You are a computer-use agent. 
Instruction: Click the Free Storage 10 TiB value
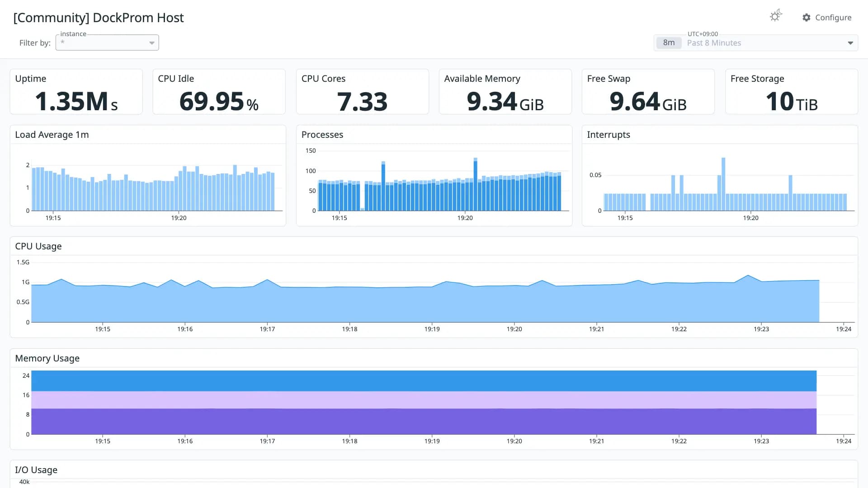(792, 101)
